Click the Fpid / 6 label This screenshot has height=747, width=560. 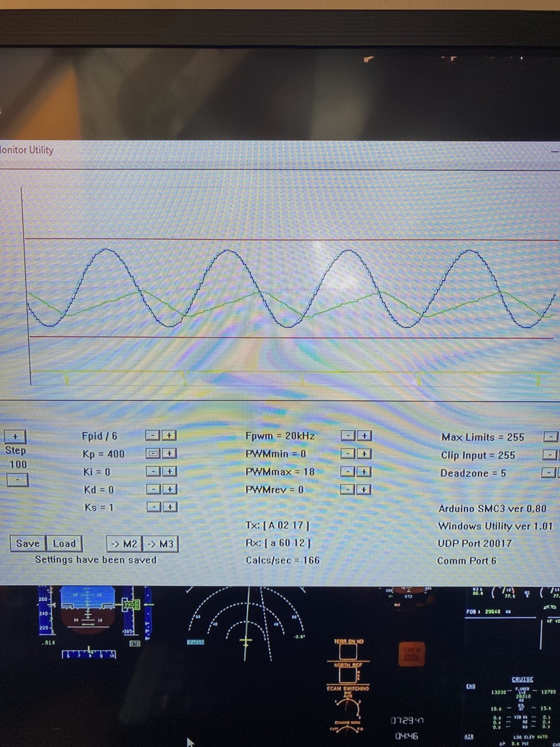click(99, 436)
